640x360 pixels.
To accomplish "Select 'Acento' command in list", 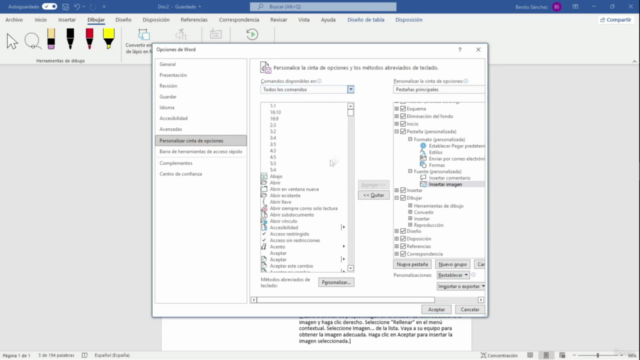I will (277, 247).
